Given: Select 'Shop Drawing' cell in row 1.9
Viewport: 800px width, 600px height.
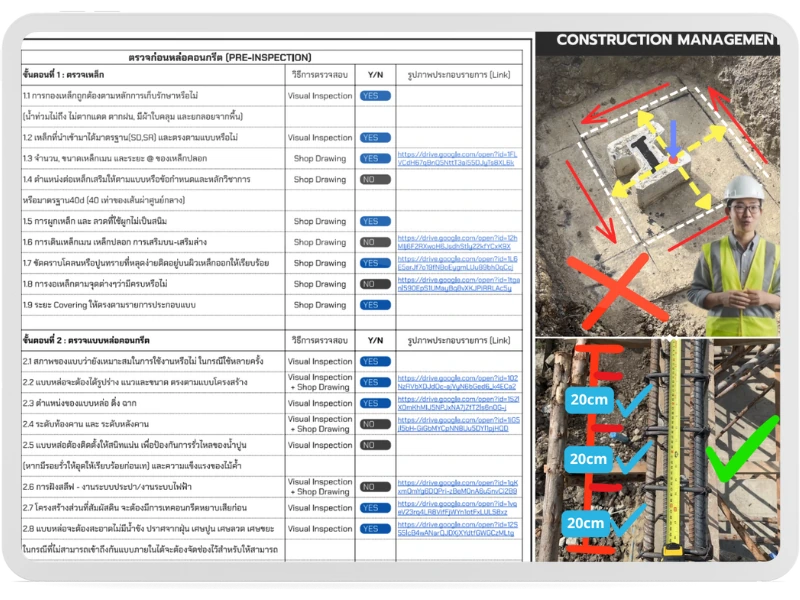Looking at the screenshot, I should tap(320, 305).
